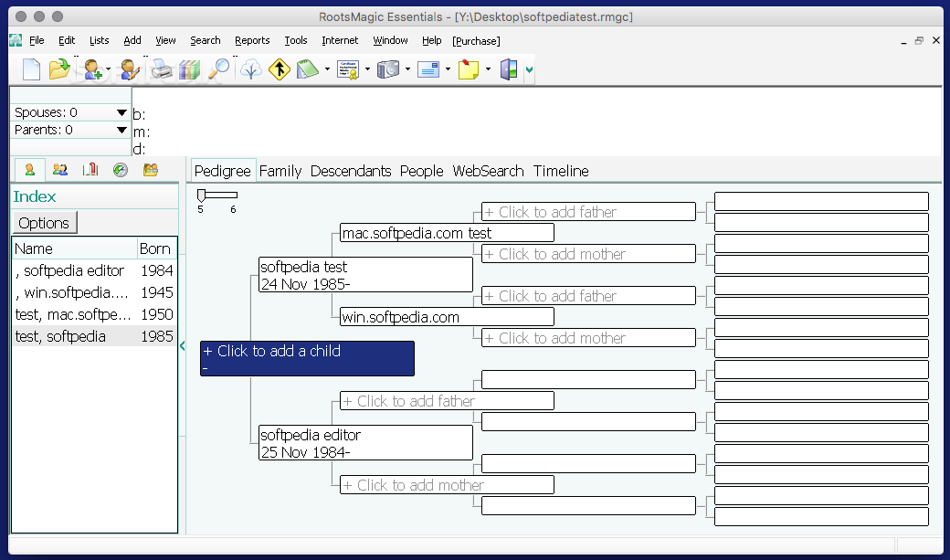Click the envelope address toolbar icon
Screen dimensions: 950x560
point(428,69)
